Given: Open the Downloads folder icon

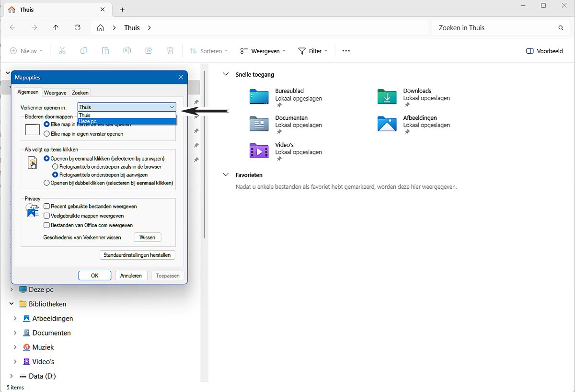Looking at the screenshot, I should click(387, 97).
